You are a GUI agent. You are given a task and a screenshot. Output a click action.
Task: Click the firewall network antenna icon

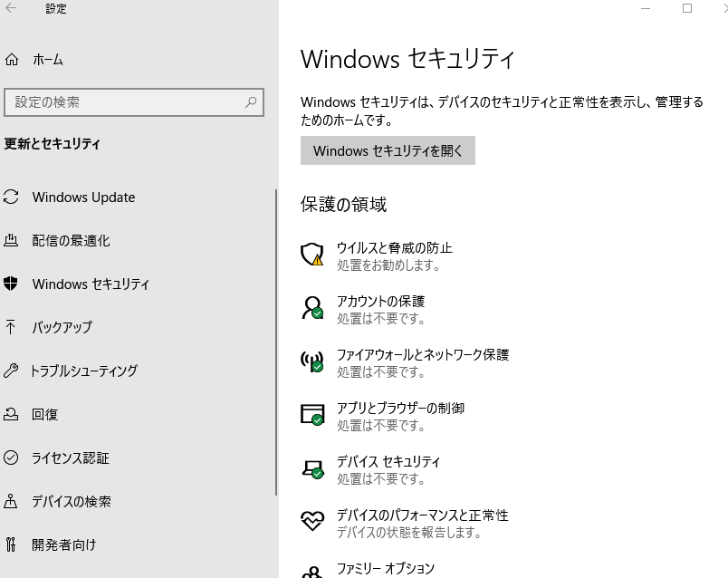click(x=312, y=361)
